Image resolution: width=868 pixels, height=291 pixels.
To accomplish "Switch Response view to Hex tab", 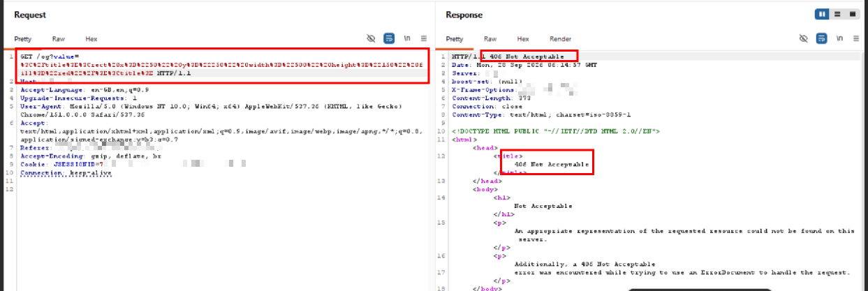I will [523, 39].
